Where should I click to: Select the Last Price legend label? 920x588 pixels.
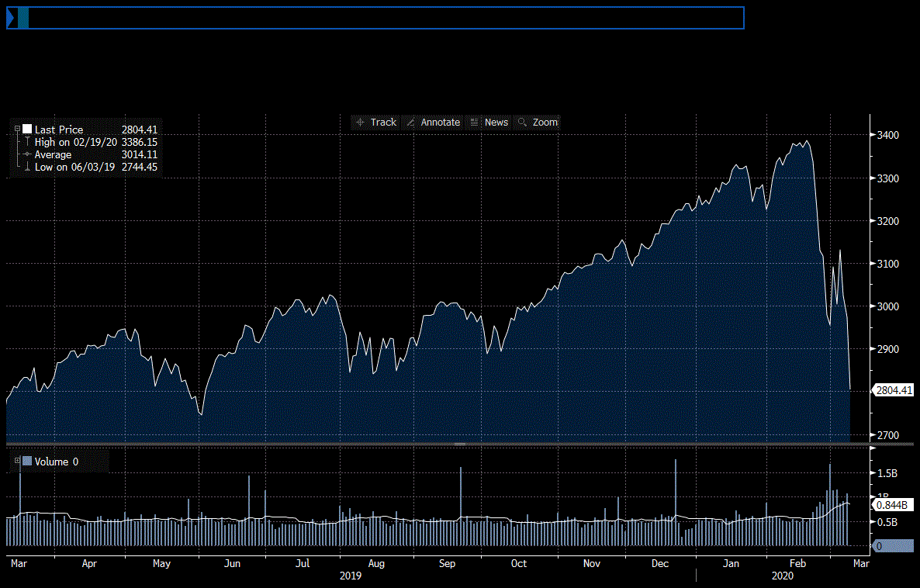pos(59,130)
